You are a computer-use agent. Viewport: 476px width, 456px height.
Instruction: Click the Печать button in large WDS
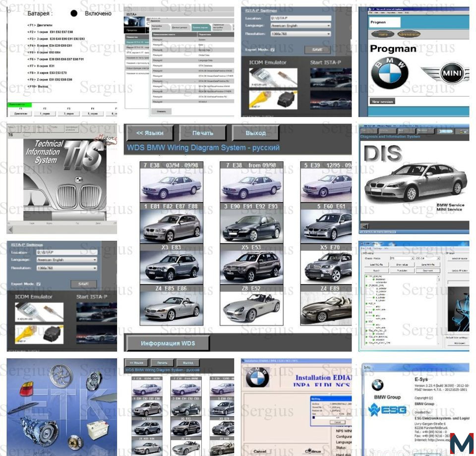click(x=203, y=133)
